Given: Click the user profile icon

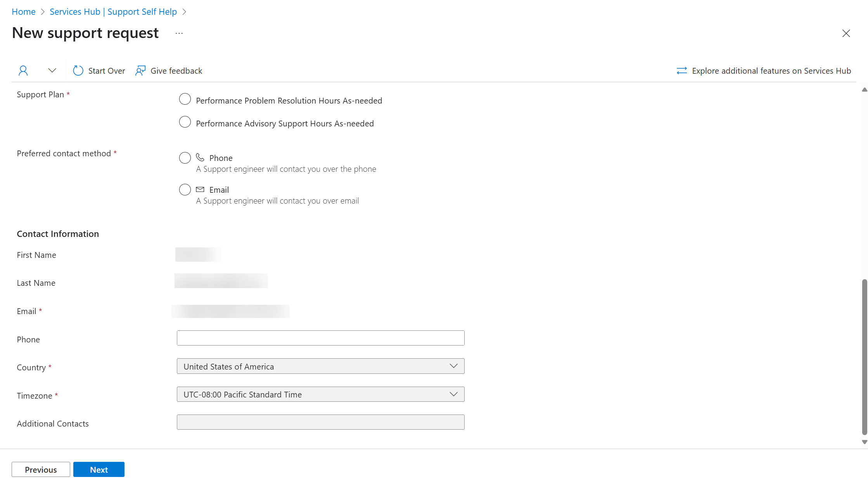Looking at the screenshot, I should 22,70.
